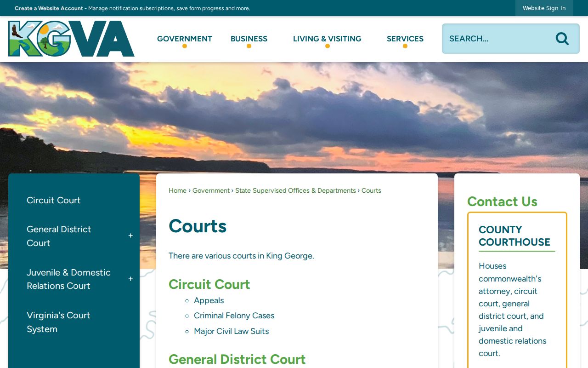Click the "Courts" page title
This screenshot has width=588, height=368.
pos(198,226)
